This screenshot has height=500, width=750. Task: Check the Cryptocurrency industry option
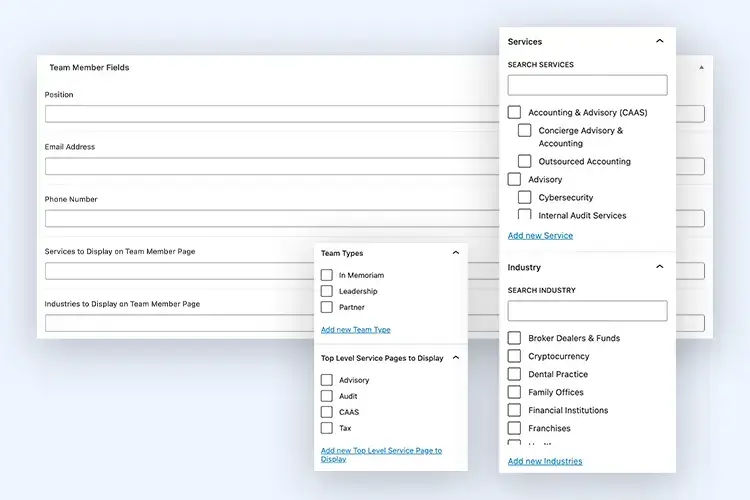pos(514,356)
